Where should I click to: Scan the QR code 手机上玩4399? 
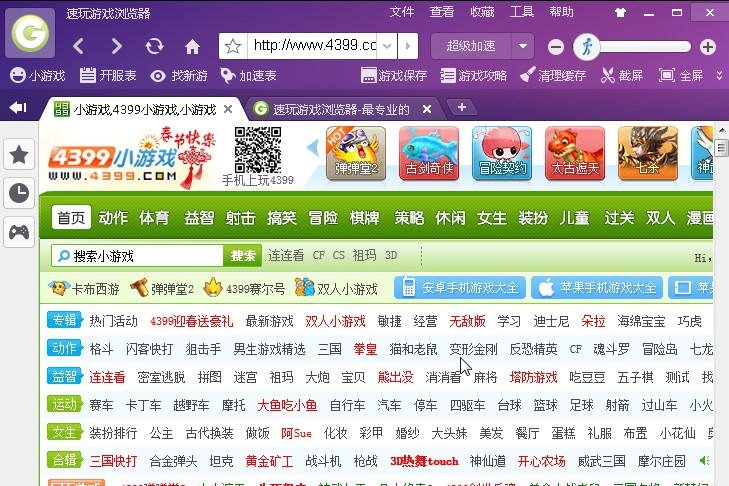coord(258,150)
